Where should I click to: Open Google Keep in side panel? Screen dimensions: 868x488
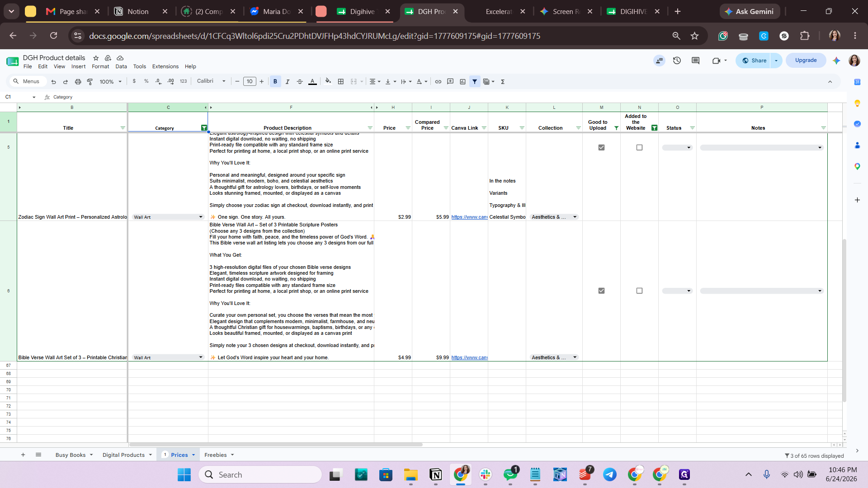pyautogui.click(x=857, y=103)
